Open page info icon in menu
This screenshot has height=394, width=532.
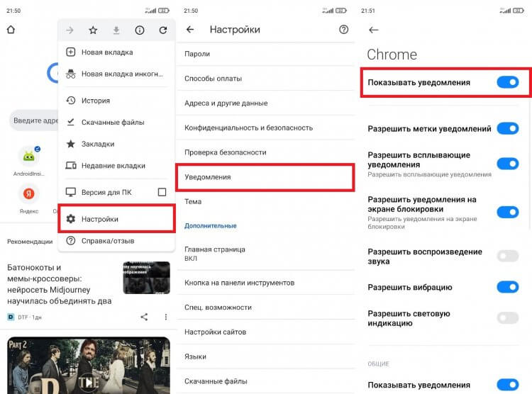(x=140, y=30)
